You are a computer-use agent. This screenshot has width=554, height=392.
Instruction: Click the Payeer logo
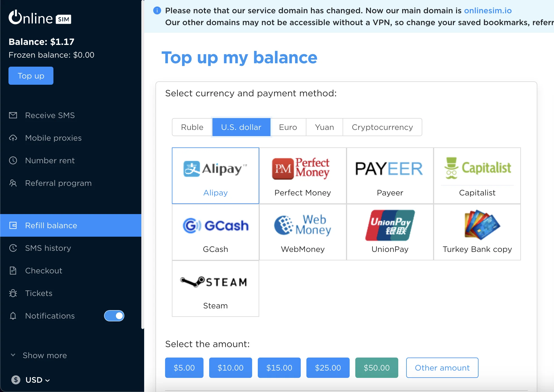(389, 169)
